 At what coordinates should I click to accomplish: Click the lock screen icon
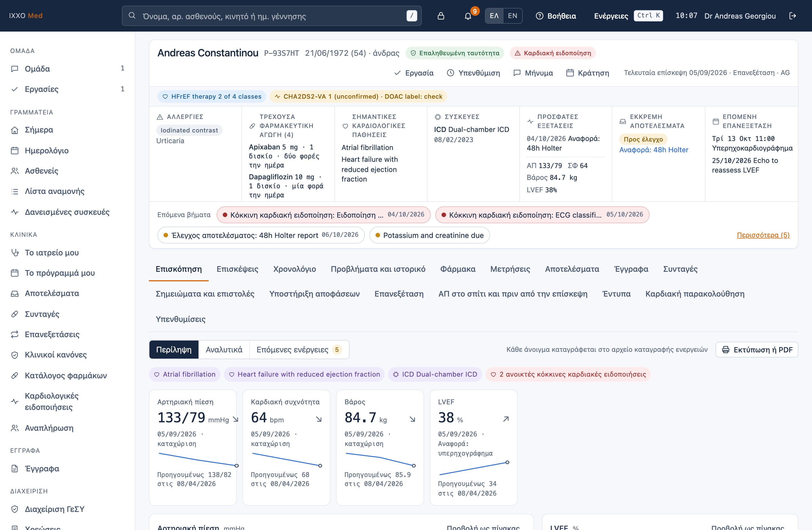pos(441,16)
